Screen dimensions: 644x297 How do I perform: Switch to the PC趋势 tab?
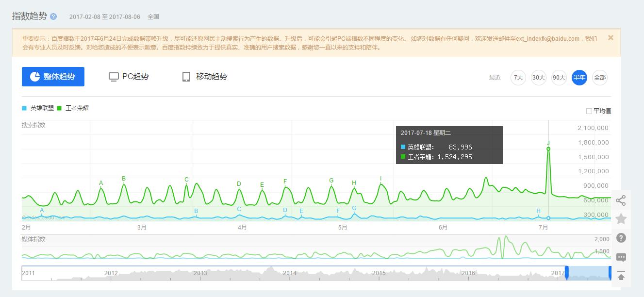click(x=129, y=77)
